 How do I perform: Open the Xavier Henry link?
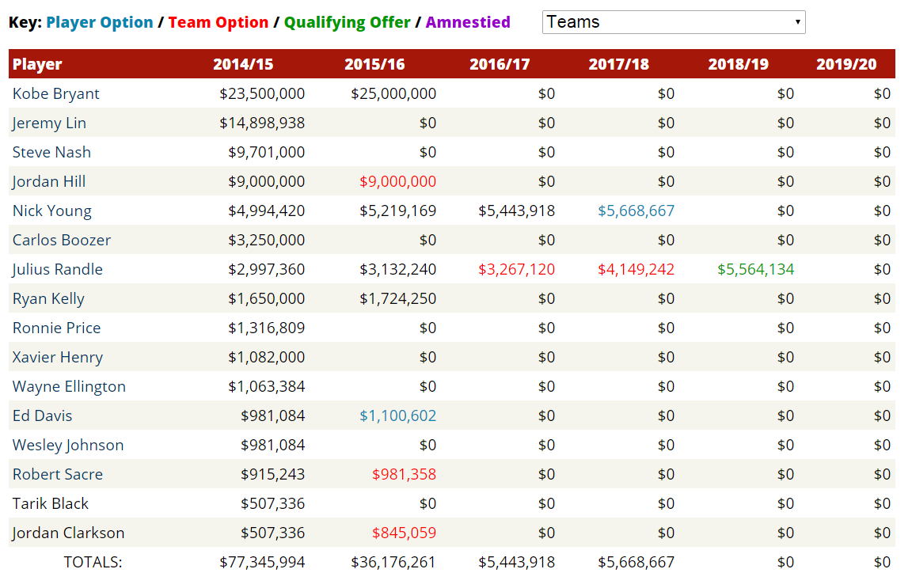[x=58, y=357]
